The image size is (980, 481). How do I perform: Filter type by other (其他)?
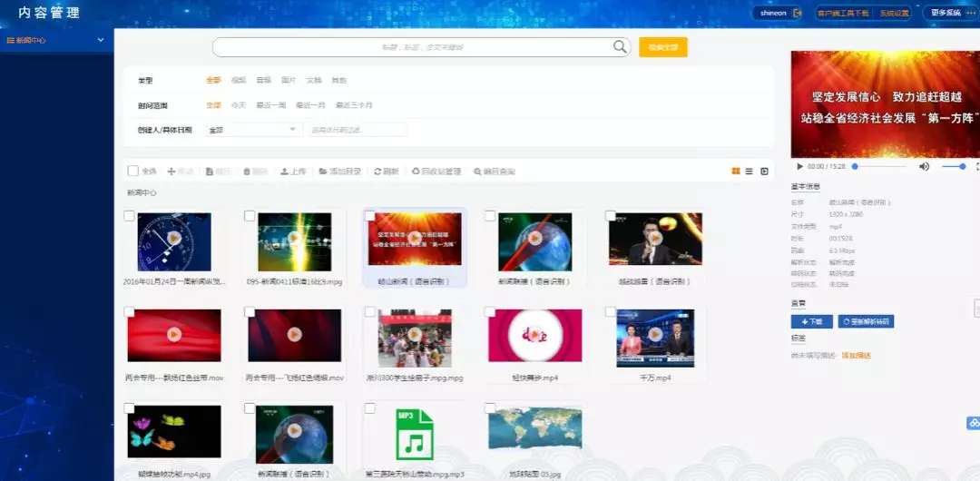tap(338, 80)
